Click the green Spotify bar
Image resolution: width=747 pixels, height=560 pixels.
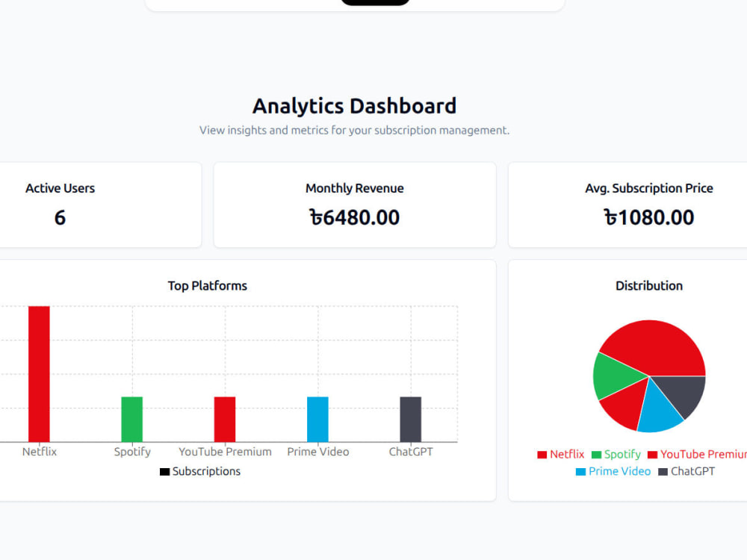(x=132, y=420)
